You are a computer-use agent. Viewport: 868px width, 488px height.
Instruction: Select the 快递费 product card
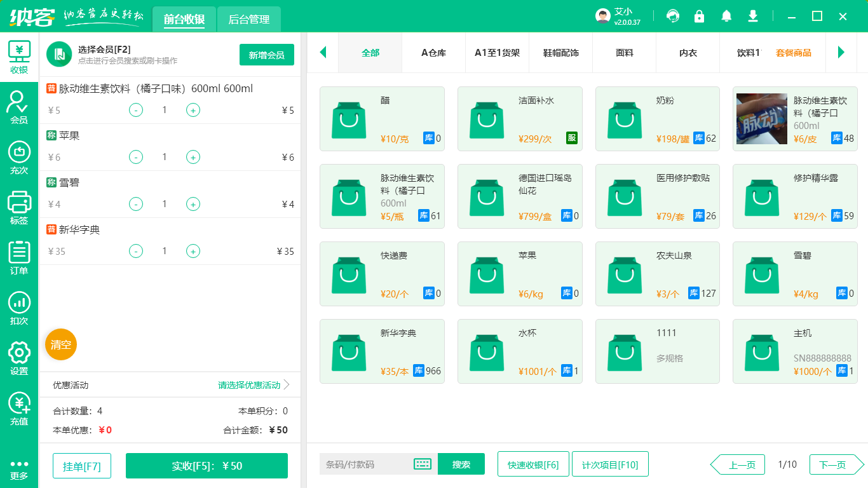(x=382, y=274)
